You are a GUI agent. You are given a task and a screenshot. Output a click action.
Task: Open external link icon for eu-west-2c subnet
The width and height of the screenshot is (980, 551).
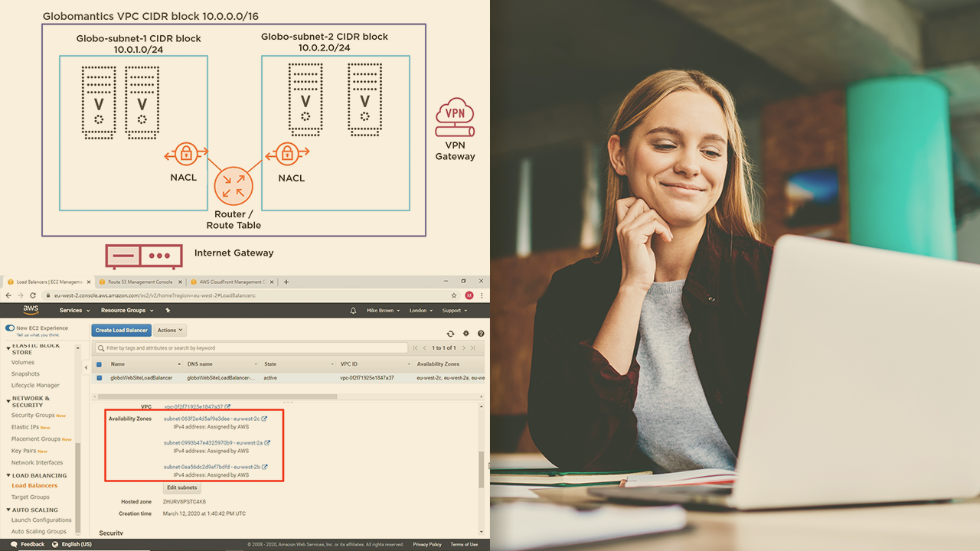265,419
